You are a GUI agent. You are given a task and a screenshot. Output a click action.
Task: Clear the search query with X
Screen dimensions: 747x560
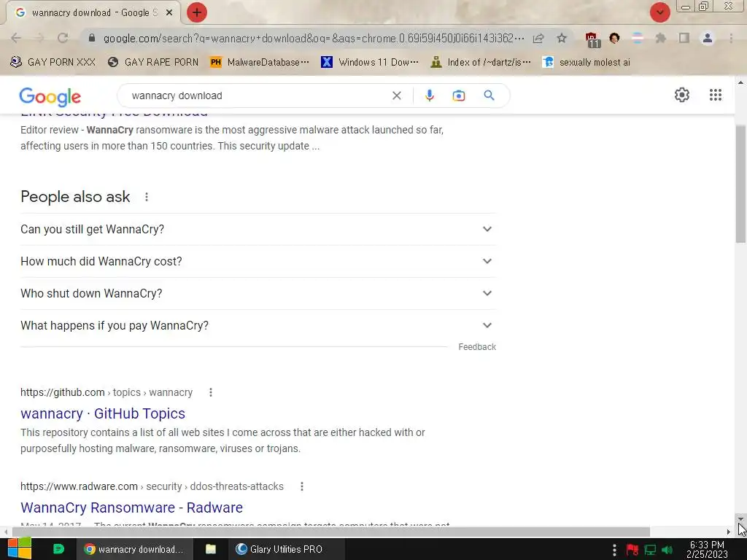396,96
